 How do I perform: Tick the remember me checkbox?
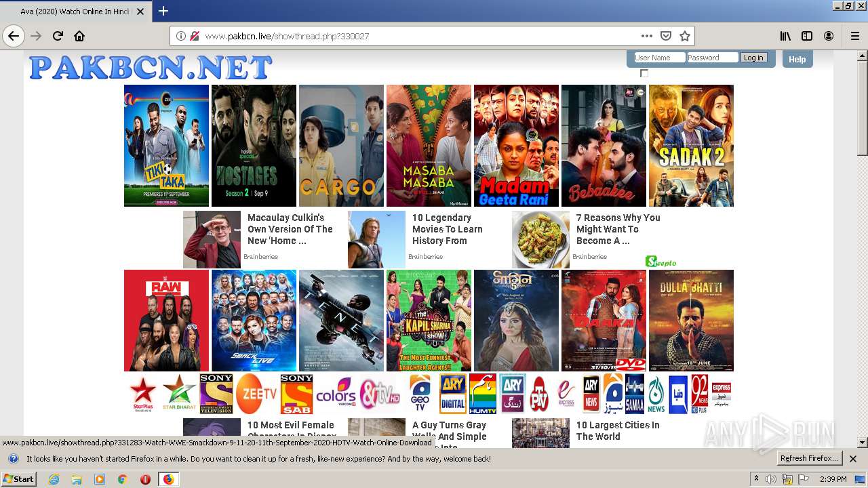click(644, 73)
